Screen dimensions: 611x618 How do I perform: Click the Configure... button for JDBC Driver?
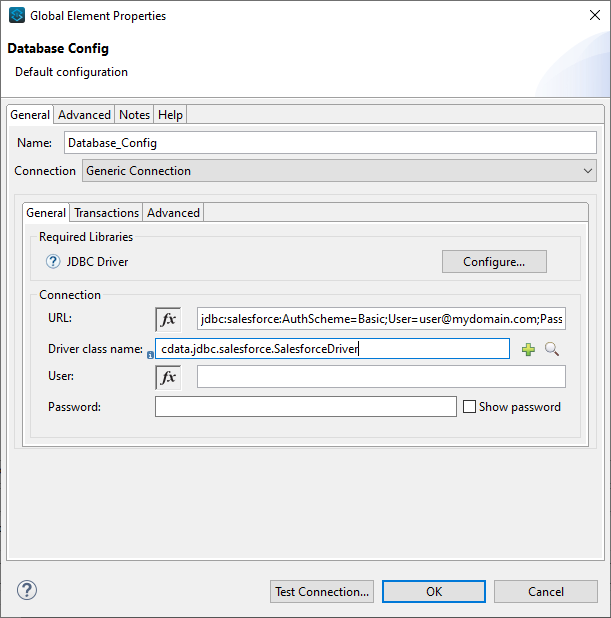494,262
